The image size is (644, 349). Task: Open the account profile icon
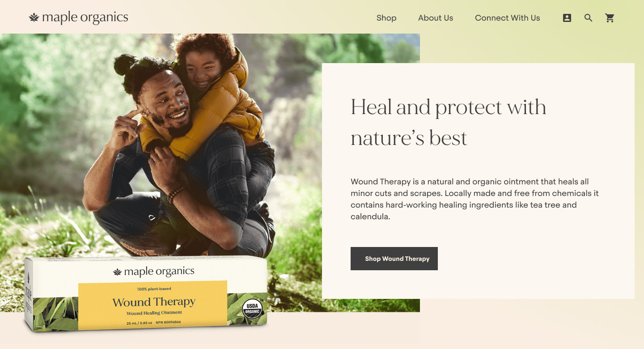click(567, 18)
